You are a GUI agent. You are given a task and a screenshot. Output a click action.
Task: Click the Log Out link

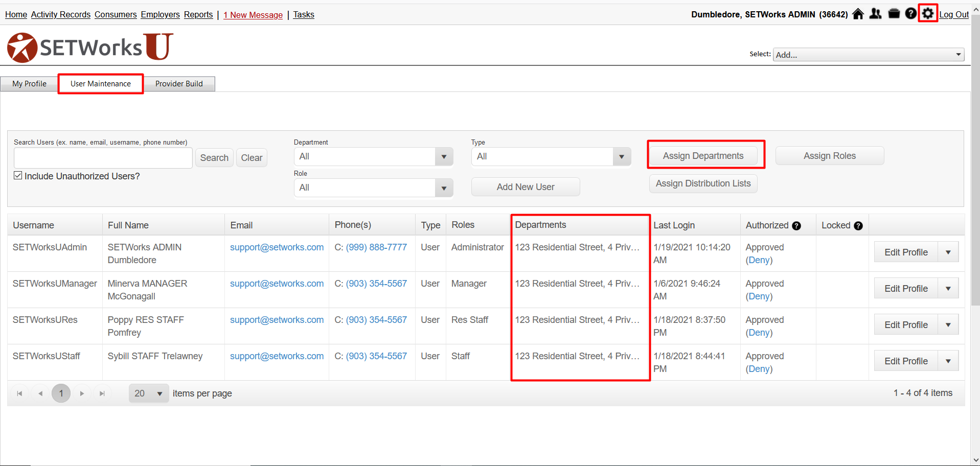954,15
